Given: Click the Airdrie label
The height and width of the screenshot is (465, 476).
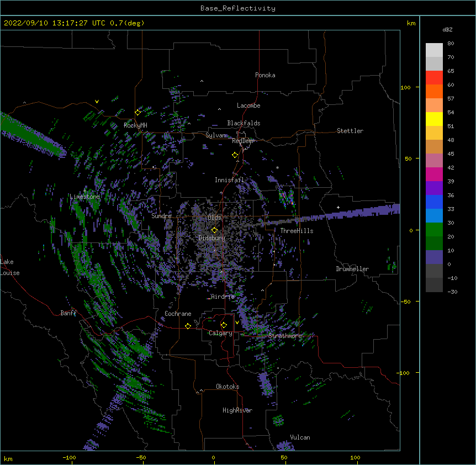Looking at the screenshot, I should [x=223, y=297].
